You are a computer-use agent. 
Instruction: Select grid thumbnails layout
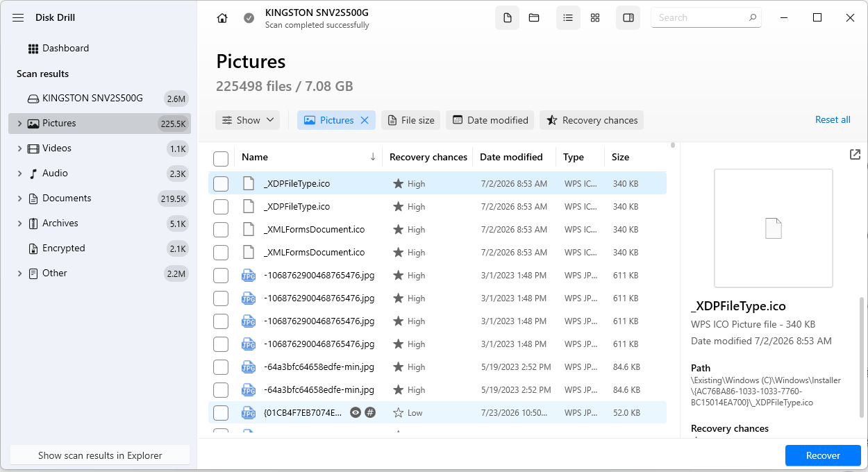click(595, 18)
